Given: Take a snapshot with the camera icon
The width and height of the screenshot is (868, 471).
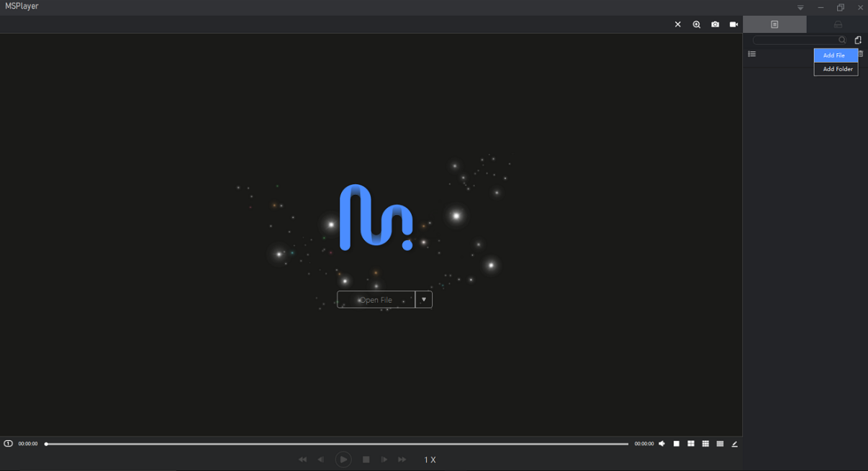Looking at the screenshot, I should (x=715, y=24).
